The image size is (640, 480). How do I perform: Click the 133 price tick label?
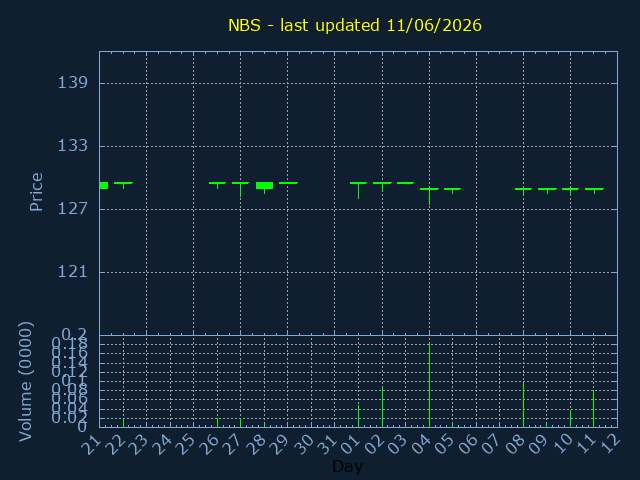[73, 146]
